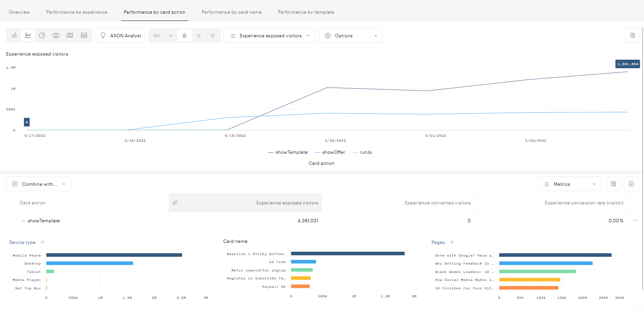
Task: Sort by Experience exposed visitors column header
Action: click(x=287, y=203)
